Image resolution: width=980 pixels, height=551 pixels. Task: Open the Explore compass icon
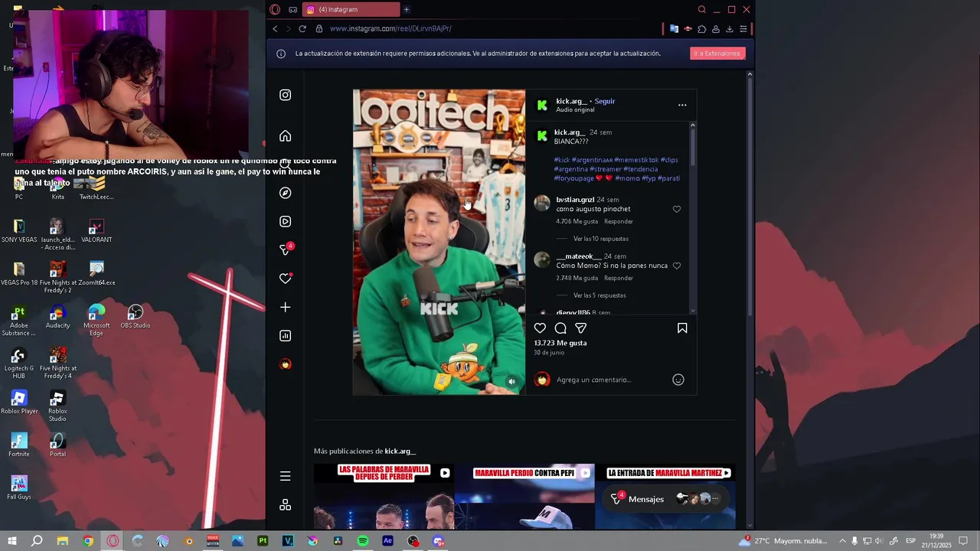[x=285, y=193]
